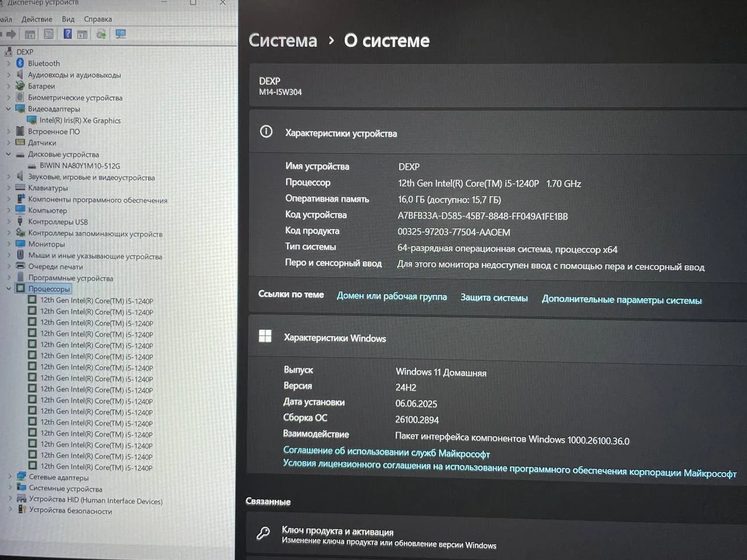The image size is (747, 560).
Task: Click the OS build value 26100.2894
Action: (417, 419)
